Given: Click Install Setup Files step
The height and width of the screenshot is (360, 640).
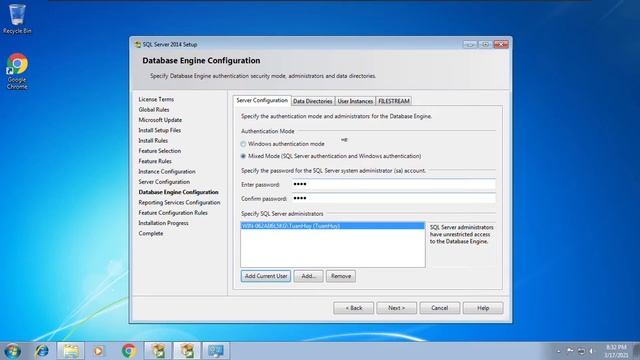Looking at the screenshot, I should (159, 130).
